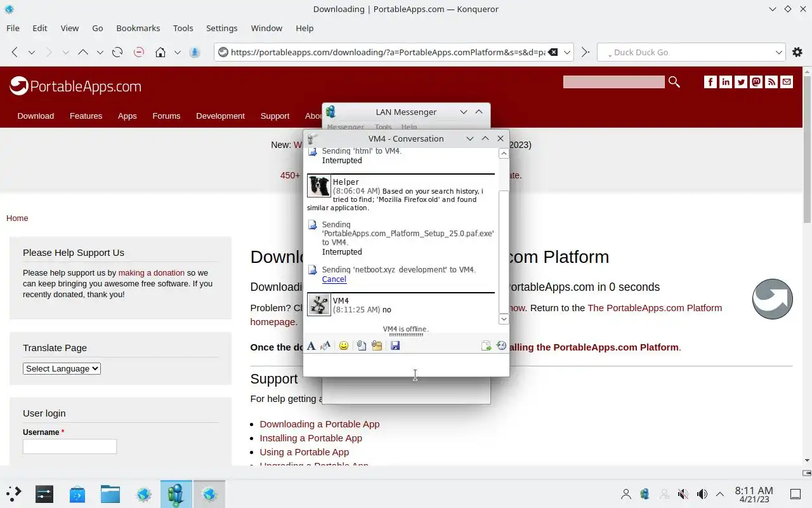Open Konqueror settings gear icon
The width and height of the screenshot is (812, 508).
pos(797,52)
